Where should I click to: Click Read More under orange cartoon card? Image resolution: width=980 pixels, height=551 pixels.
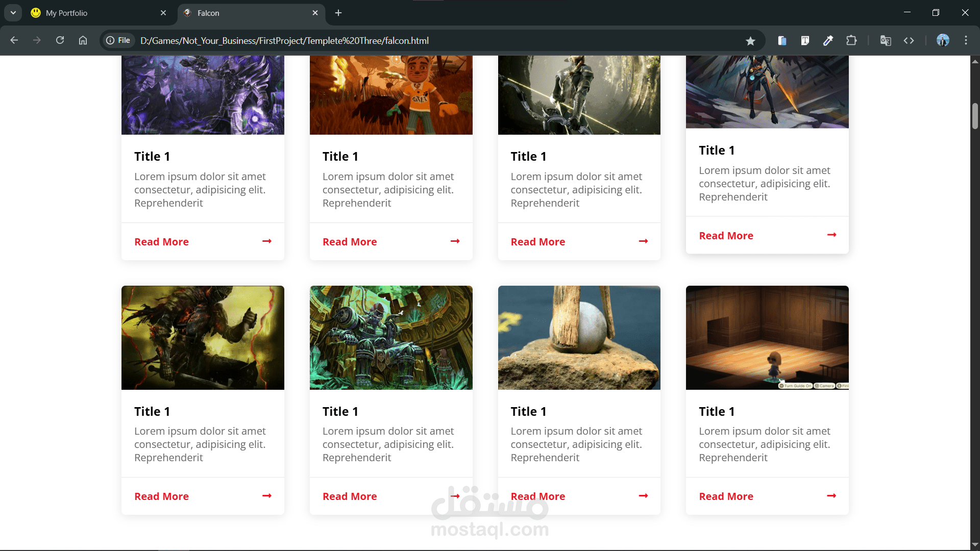pyautogui.click(x=350, y=242)
